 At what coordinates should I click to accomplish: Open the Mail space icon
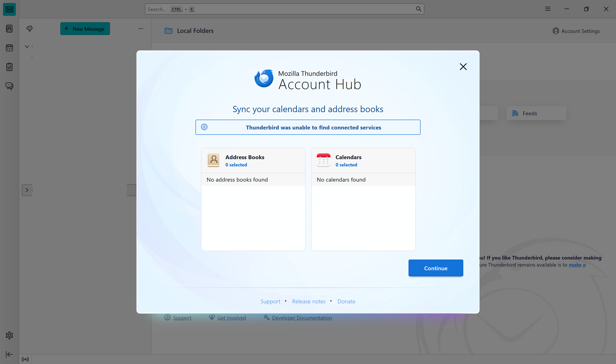[x=9, y=9]
